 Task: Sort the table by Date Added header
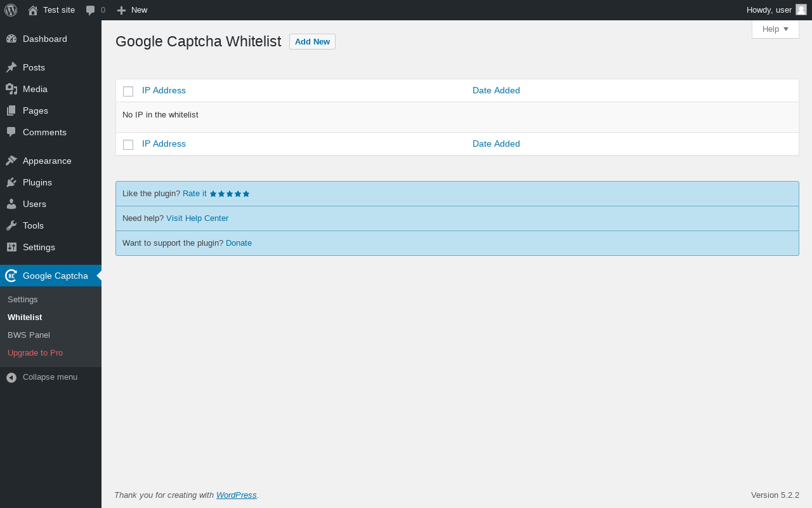pos(496,90)
